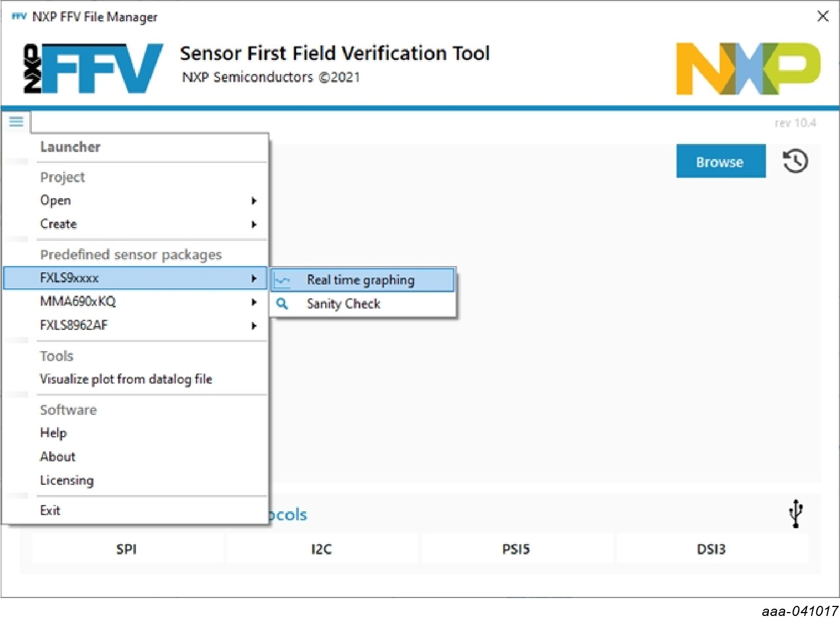The width and height of the screenshot is (840, 621).
Task: Choose Visualize plot from datalog file
Action: click(126, 379)
